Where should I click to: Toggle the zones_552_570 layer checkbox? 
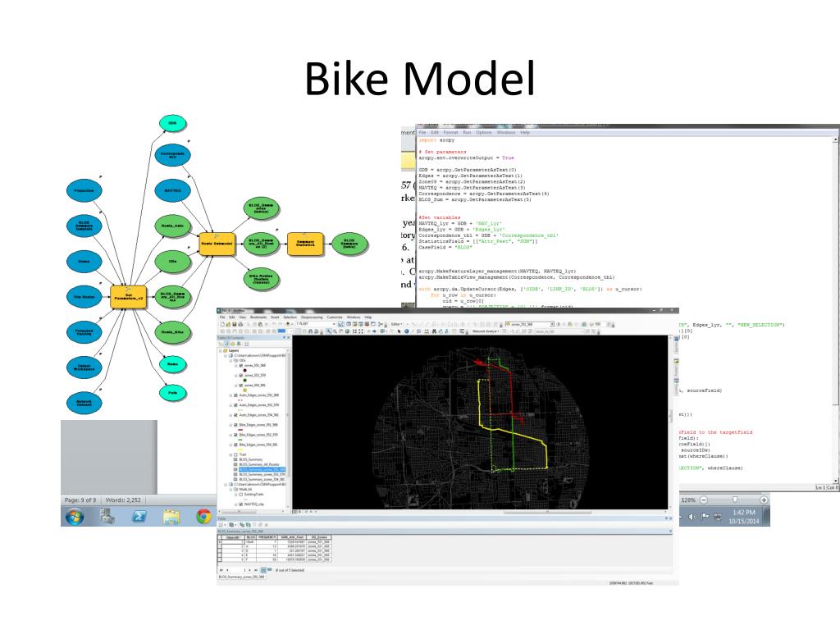241,375
